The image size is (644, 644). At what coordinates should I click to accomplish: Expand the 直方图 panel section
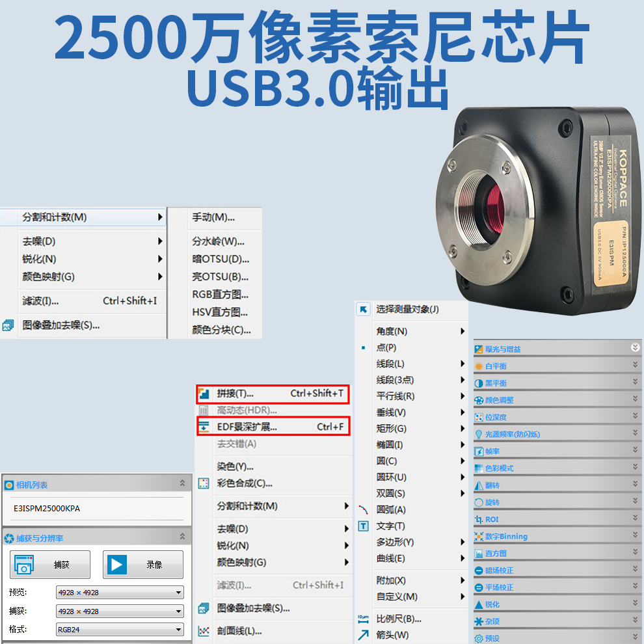pyautogui.click(x=635, y=553)
